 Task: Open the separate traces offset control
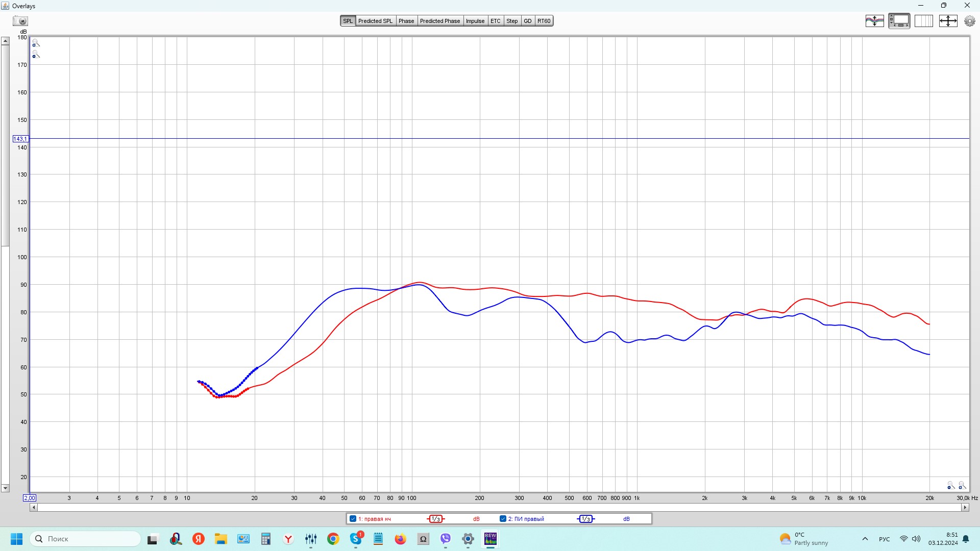pyautogui.click(x=874, y=21)
